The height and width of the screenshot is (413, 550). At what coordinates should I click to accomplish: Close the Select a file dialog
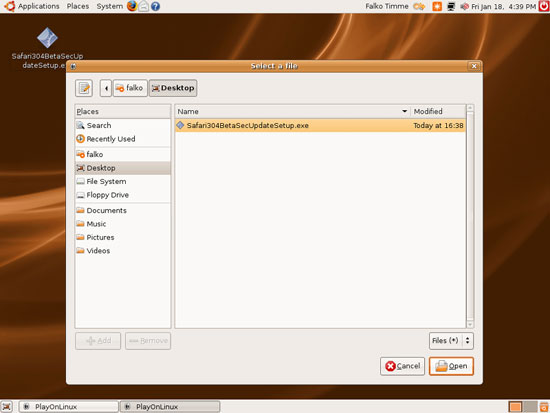474,66
